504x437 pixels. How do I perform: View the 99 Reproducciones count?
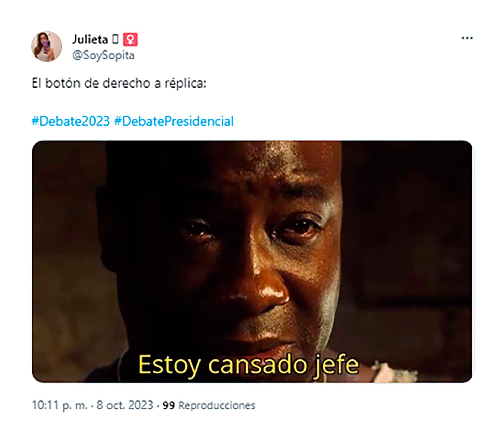click(209, 405)
